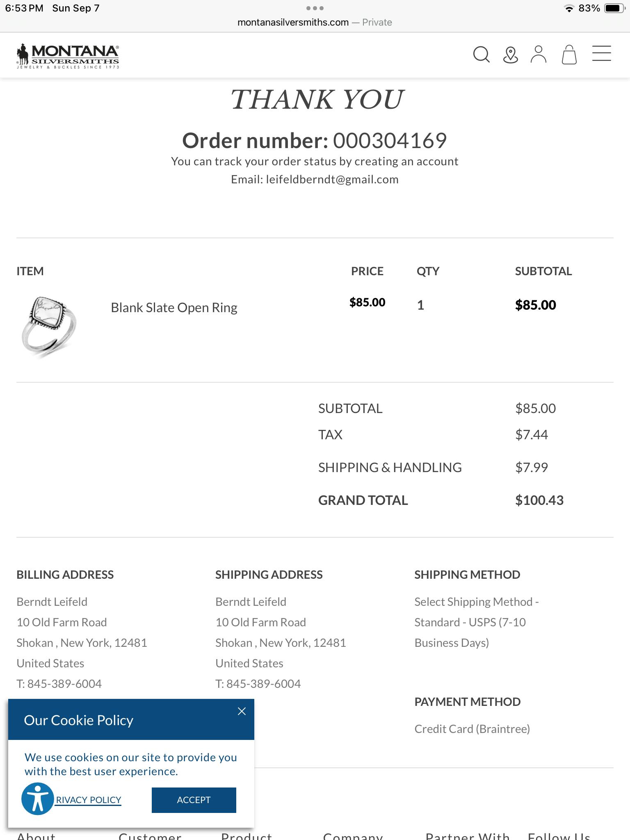The width and height of the screenshot is (630, 840).
Task: Select the order number text
Action: pyautogui.click(x=389, y=141)
